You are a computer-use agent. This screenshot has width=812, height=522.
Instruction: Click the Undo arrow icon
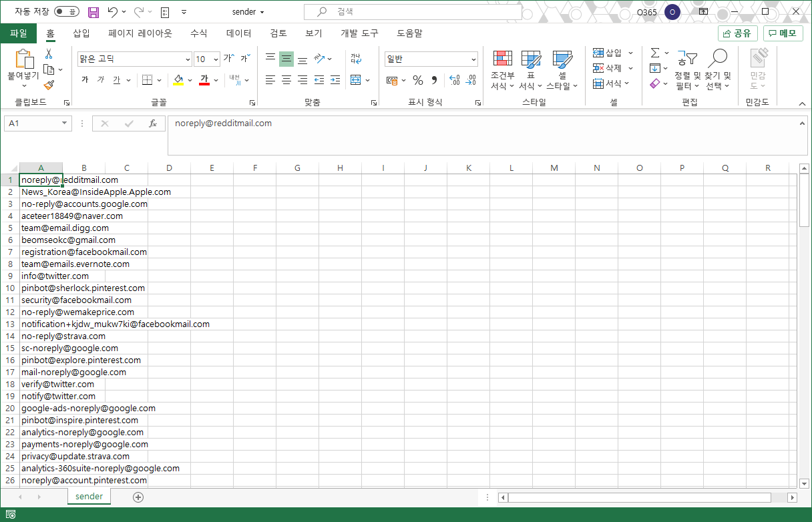pos(113,12)
